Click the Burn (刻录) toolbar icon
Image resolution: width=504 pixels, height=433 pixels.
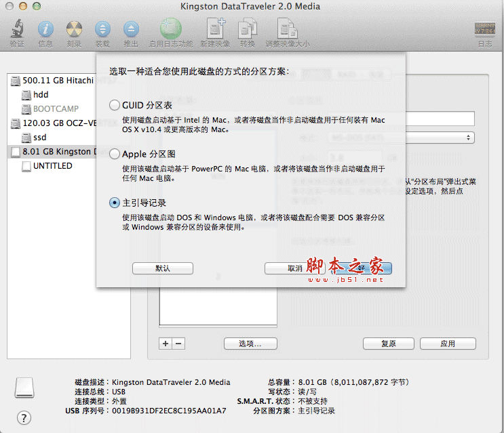coord(74,29)
